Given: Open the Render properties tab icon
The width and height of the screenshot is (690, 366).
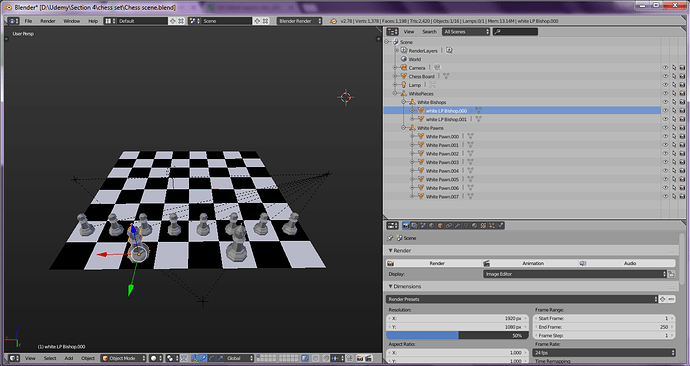Looking at the screenshot, I should click(406, 226).
